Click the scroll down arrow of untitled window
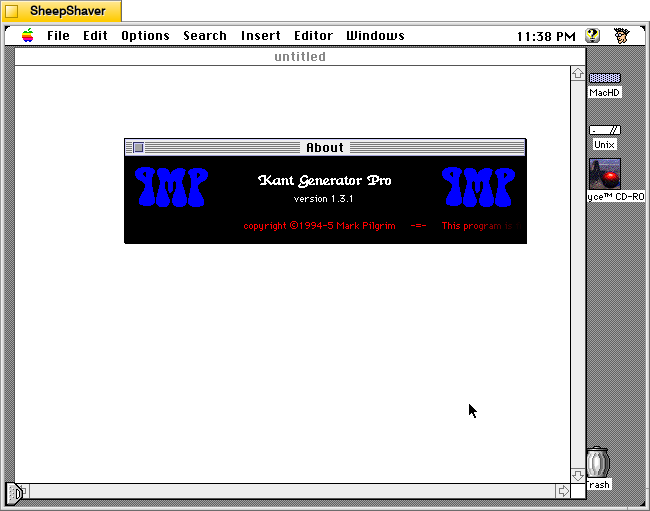 578,475
